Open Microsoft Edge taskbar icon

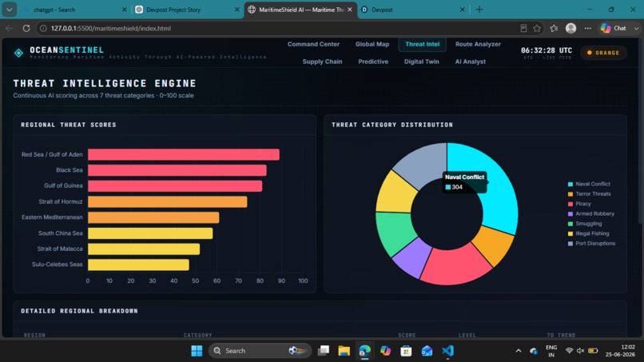364,351
